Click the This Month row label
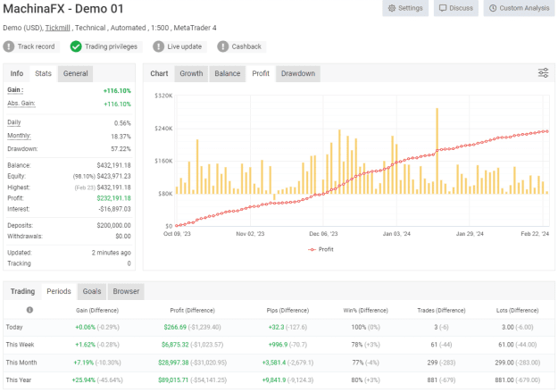Screen dimensions: 558x392 point(21,363)
